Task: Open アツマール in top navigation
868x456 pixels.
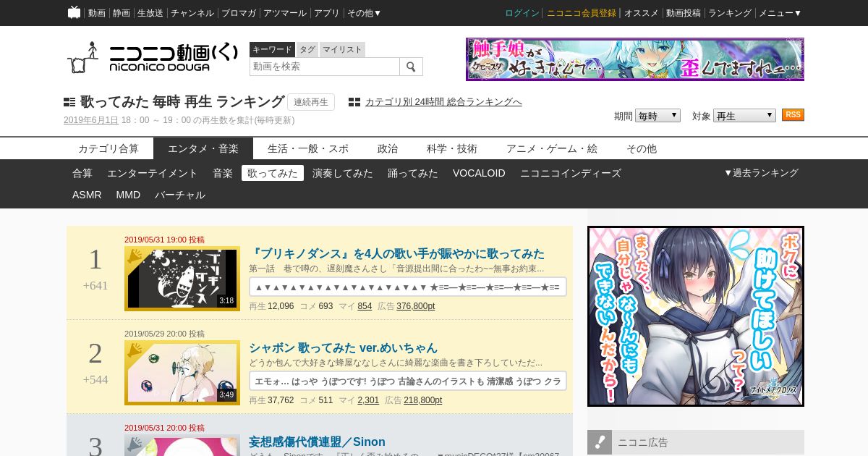Action: click(285, 13)
